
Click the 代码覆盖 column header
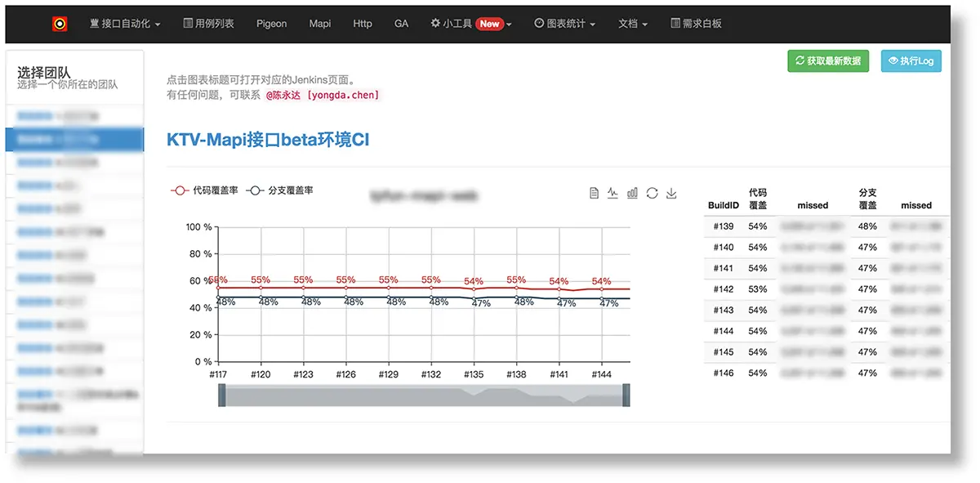tap(758, 199)
